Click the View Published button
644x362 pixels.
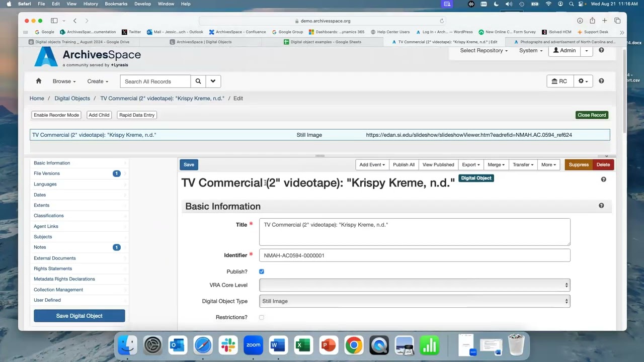(x=438, y=164)
